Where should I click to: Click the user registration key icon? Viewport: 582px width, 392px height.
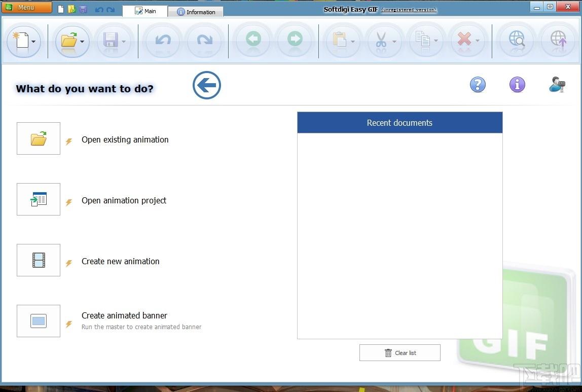[557, 84]
